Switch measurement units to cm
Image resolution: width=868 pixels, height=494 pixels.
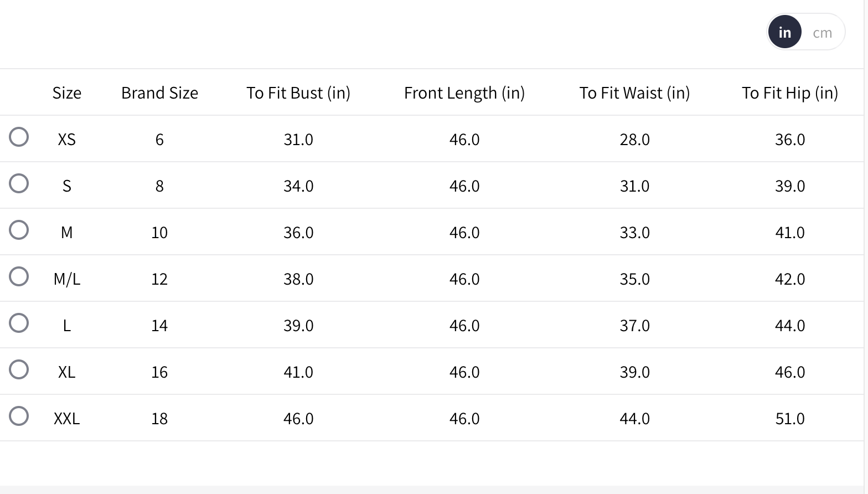[822, 33]
